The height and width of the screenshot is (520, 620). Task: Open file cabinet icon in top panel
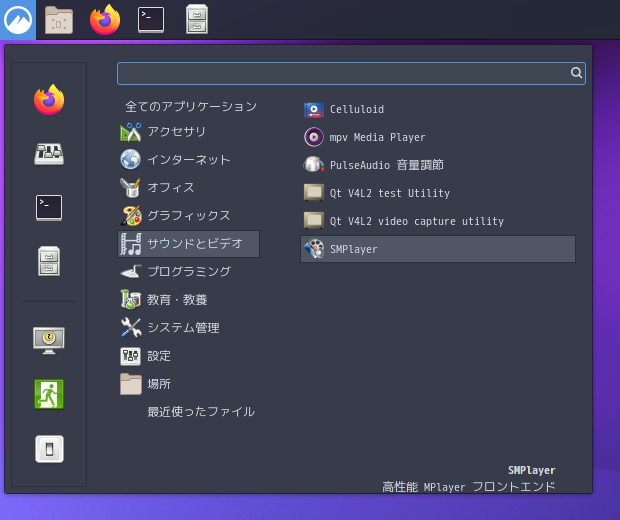point(197,19)
